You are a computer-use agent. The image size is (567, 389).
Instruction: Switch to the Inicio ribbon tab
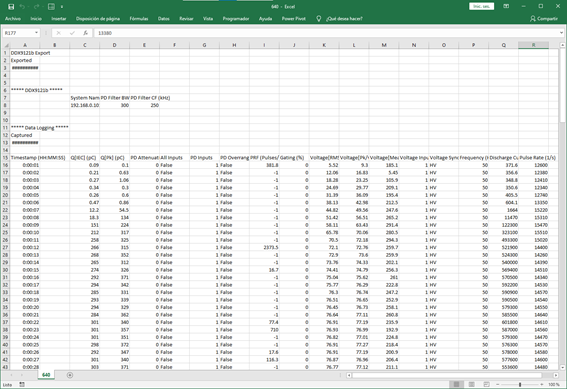click(36, 18)
